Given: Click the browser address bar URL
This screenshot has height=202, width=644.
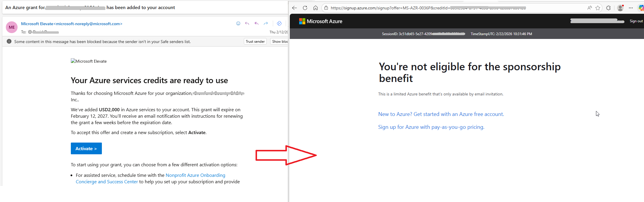Looking at the screenshot, I should coord(428,8).
